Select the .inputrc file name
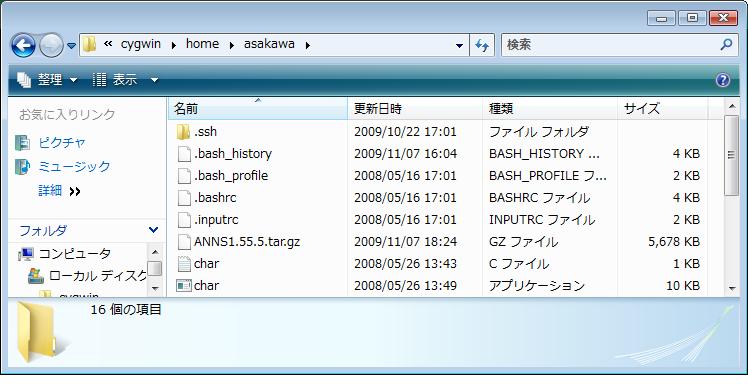The width and height of the screenshot is (748, 384). (x=216, y=219)
